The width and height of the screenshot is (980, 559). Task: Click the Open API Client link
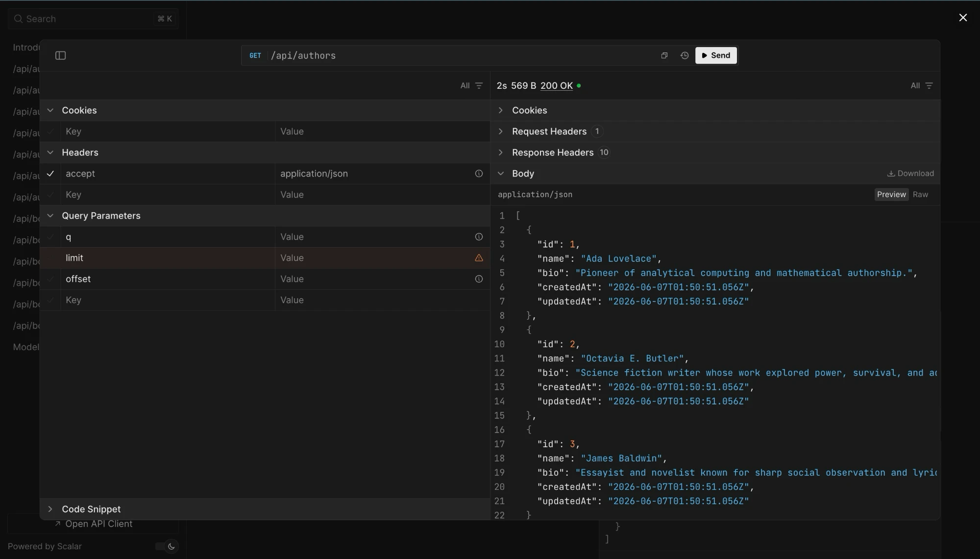coord(93,524)
